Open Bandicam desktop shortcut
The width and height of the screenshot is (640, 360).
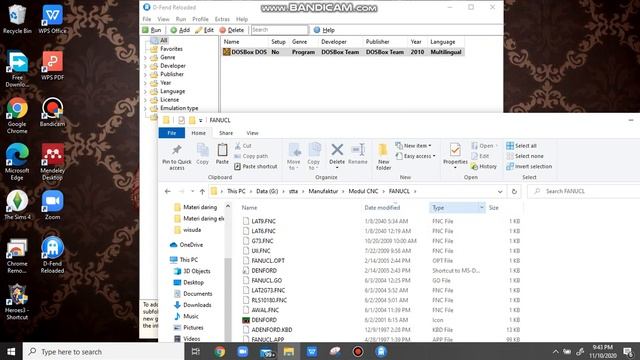52,112
